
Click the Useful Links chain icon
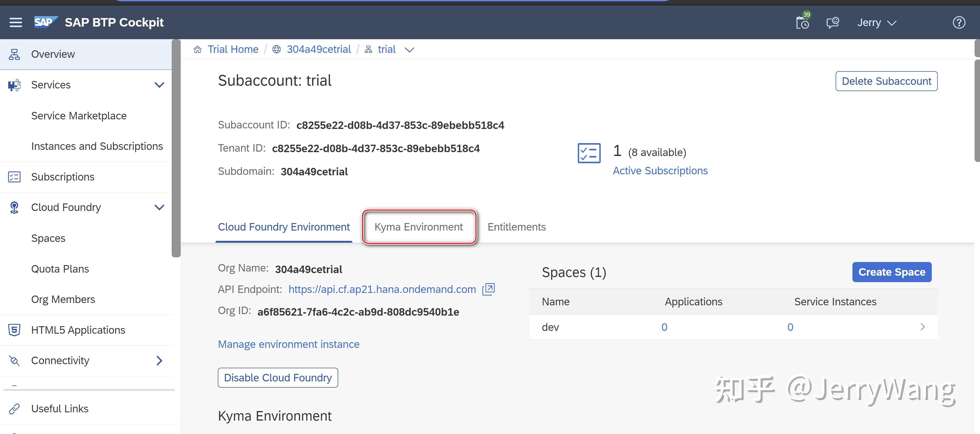(14, 408)
